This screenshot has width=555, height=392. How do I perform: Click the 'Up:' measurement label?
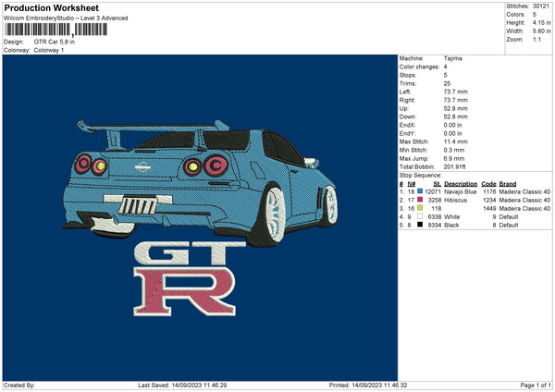(404, 108)
